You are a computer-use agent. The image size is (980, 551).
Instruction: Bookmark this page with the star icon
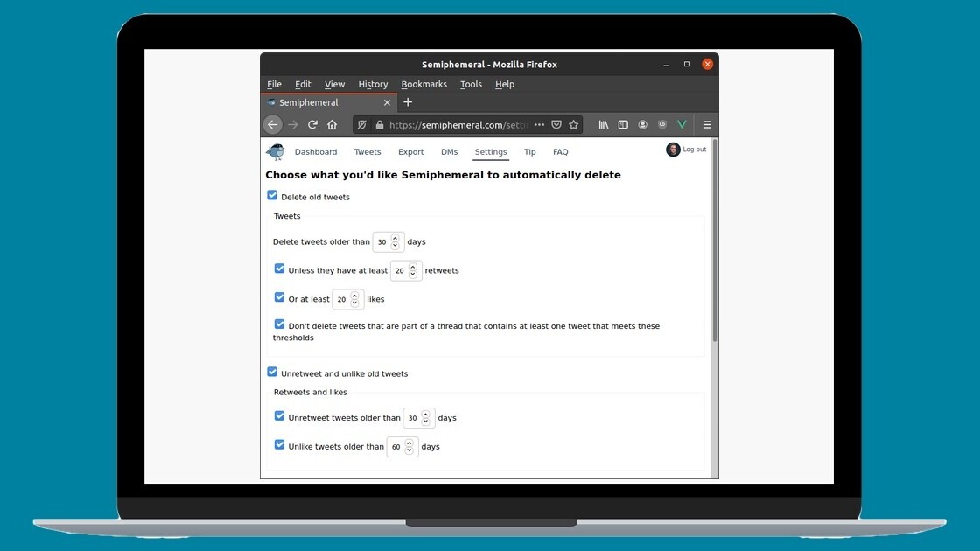(574, 125)
